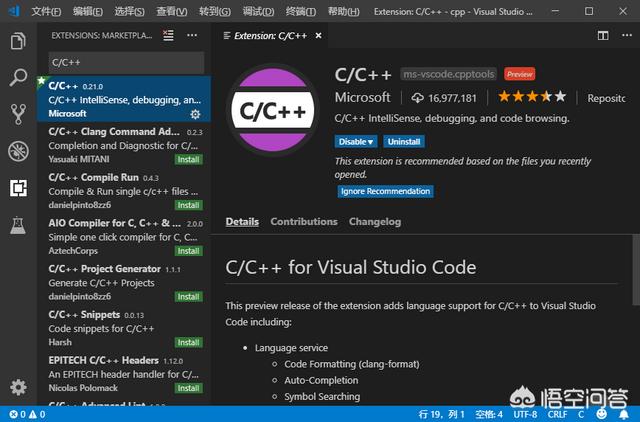
Task: Click the feedback smiley in status bar
Action: tap(602, 414)
